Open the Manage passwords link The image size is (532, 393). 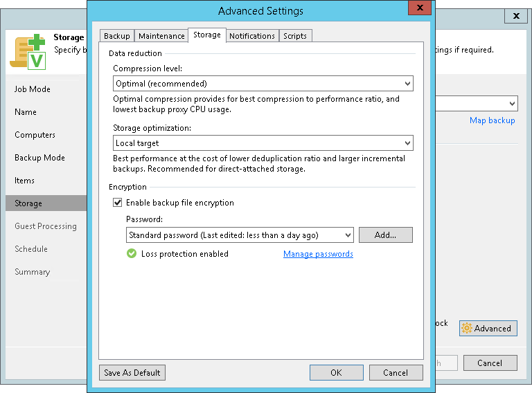point(318,254)
